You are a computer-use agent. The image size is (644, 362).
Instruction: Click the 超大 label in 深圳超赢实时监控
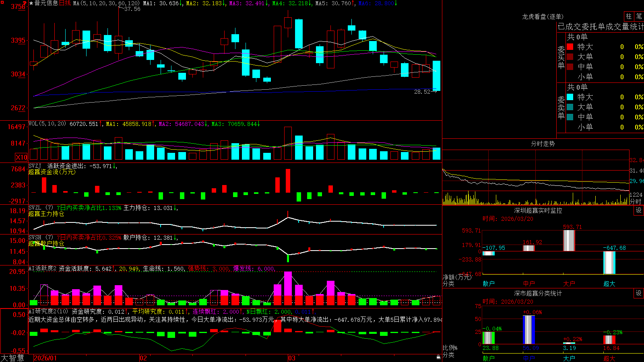[x=609, y=284]
